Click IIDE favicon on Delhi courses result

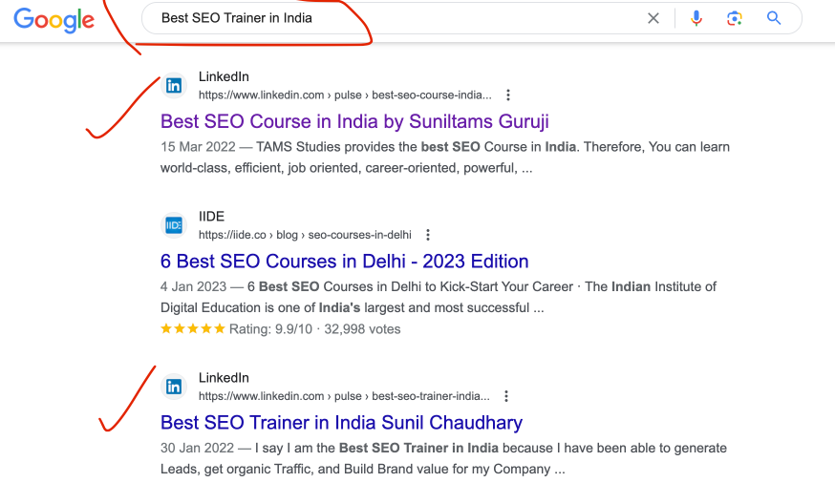click(x=174, y=225)
